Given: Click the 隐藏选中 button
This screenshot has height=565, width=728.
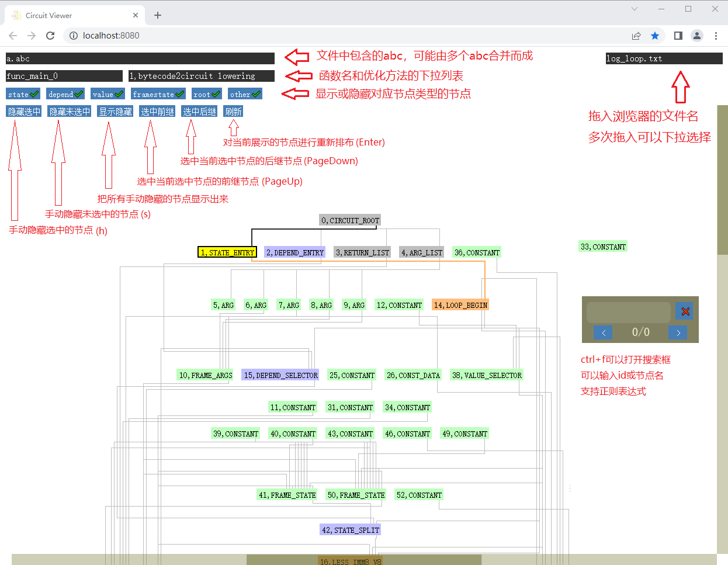Looking at the screenshot, I should pos(24,112).
